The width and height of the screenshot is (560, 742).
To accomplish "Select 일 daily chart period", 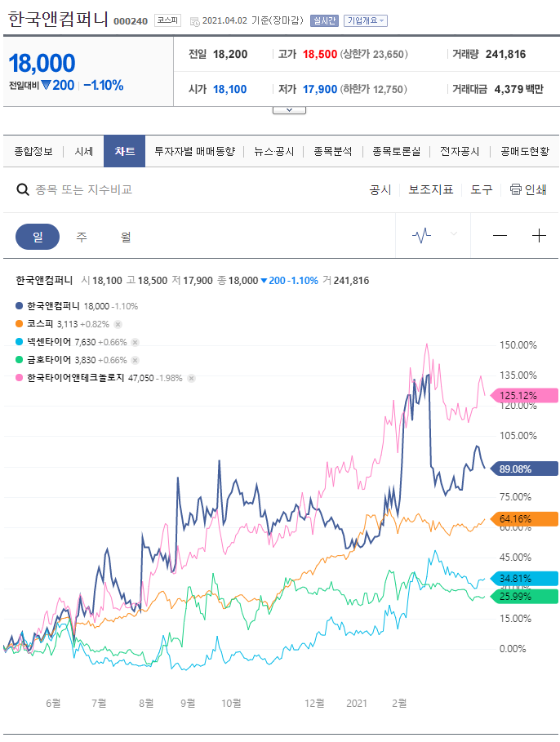I will pyautogui.click(x=38, y=237).
